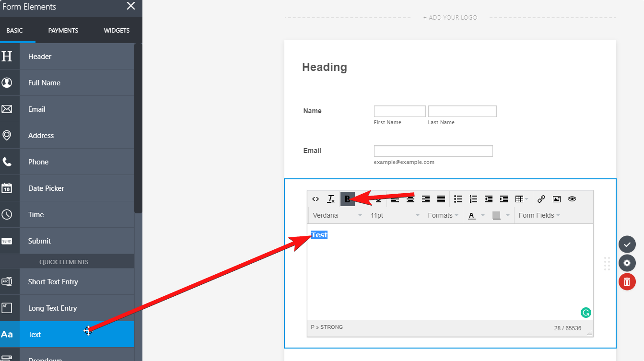644x361 pixels.
Task: Insert a link with the chain icon
Action: (x=541, y=199)
